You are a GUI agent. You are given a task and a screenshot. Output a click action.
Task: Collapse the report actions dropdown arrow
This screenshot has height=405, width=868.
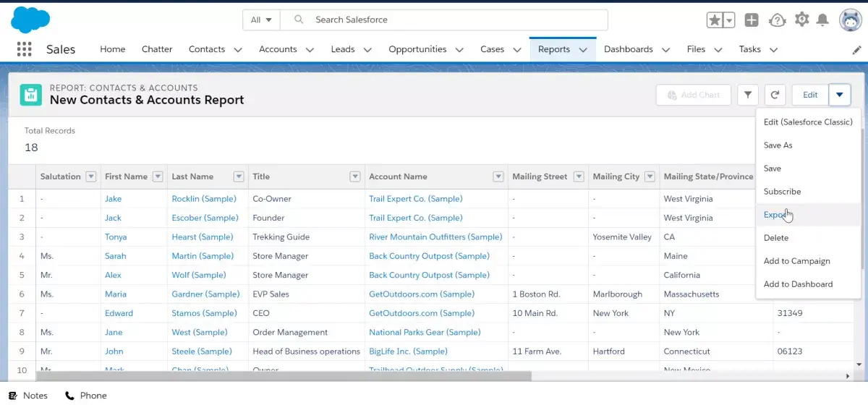[x=840, y=95]
